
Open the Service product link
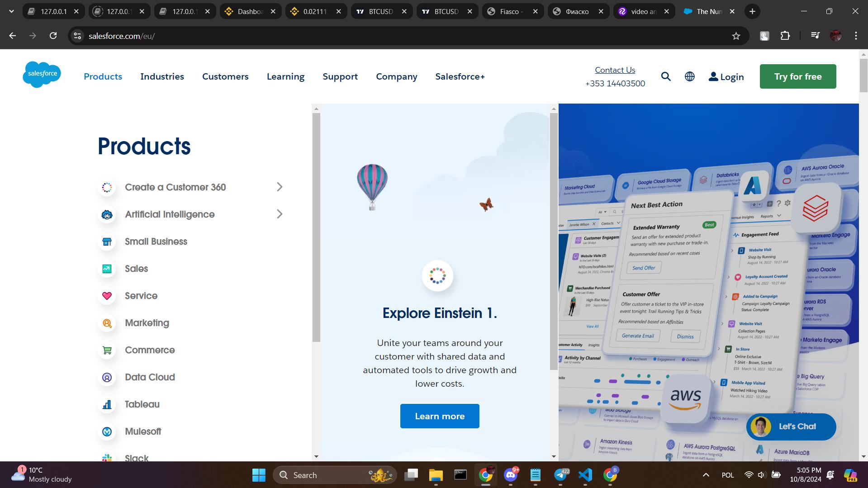tap(141, 296)
